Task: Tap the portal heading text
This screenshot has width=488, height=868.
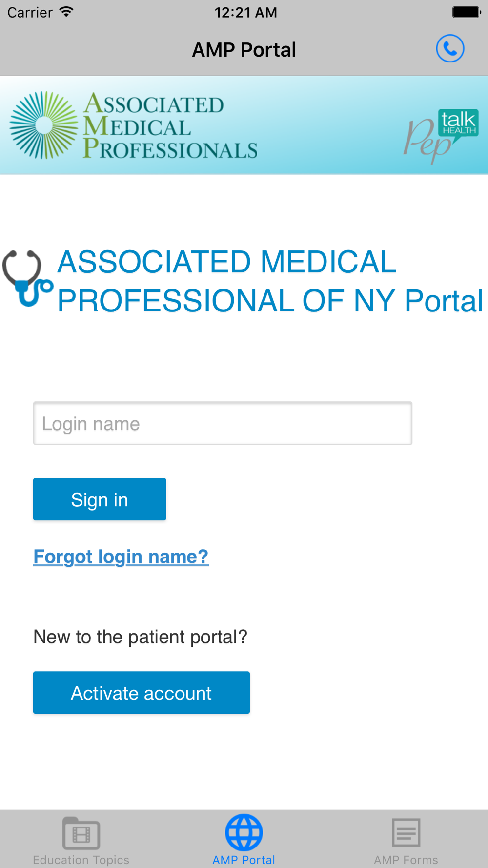Action: 270,281
